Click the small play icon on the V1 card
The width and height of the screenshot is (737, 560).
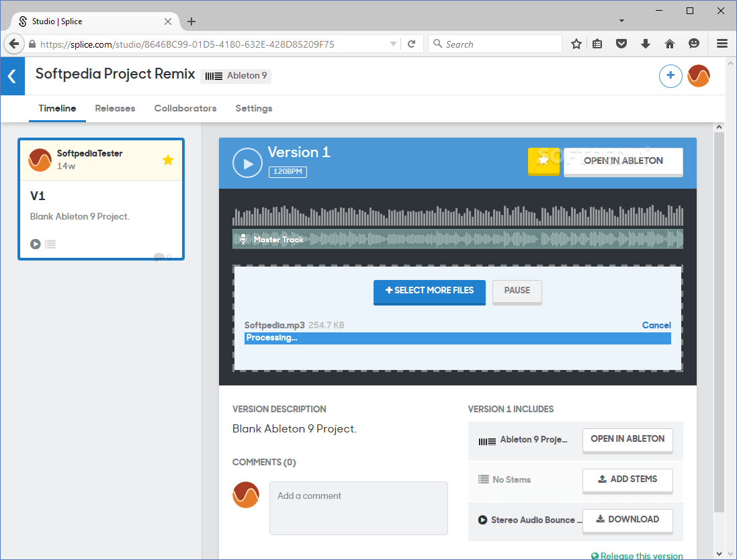[35, 244]
